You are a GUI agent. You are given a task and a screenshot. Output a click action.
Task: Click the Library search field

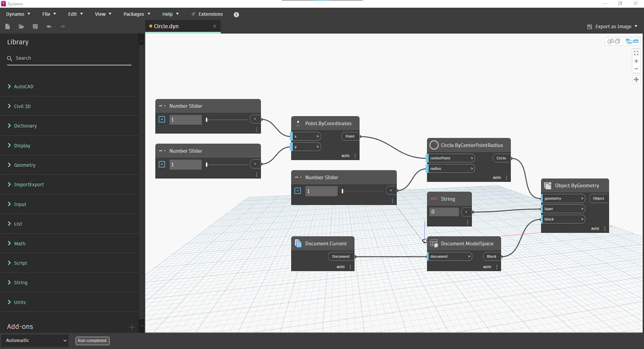click(70, 58)
